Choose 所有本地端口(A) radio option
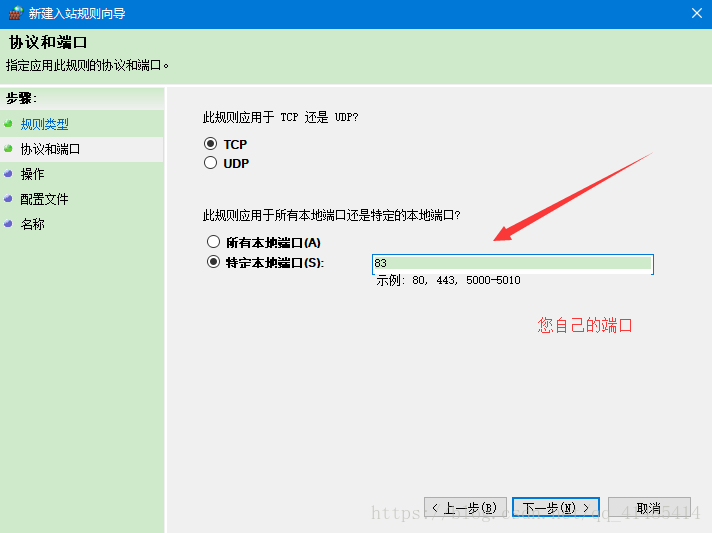The width and height of the screenshot is (712, 533). pyautogui.click(x=213, y=242)
